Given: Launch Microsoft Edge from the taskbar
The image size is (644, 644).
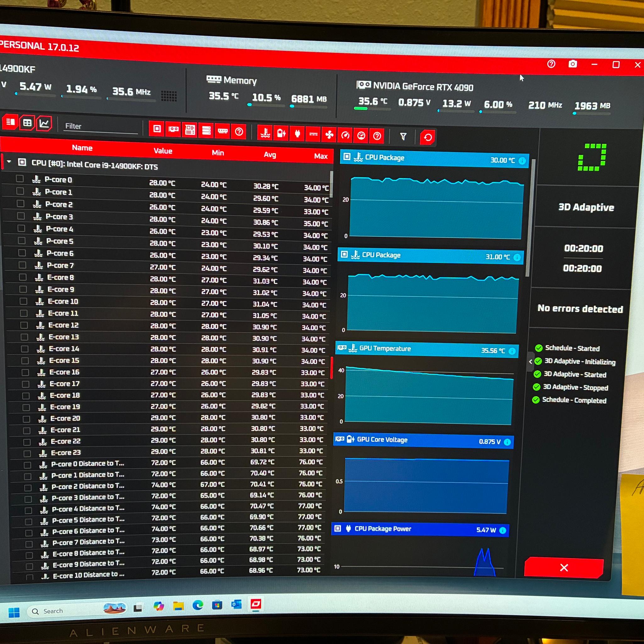Looking at the screenshot, I should pos(198,605).
